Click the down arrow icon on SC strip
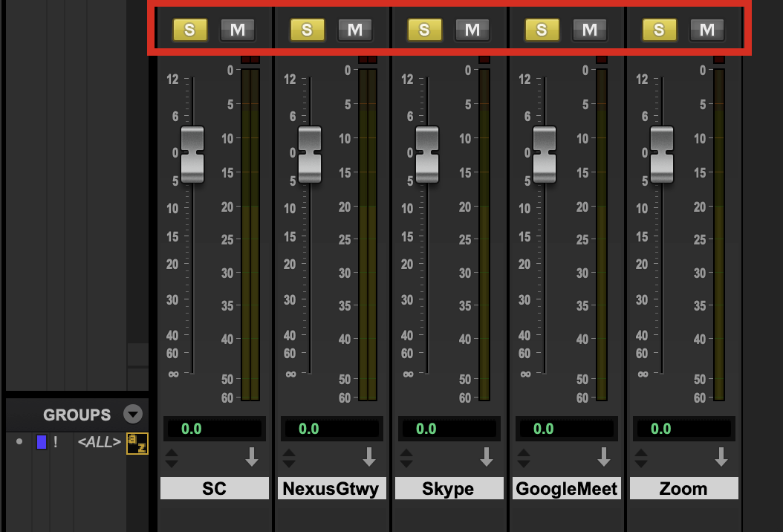 click(252, 458)
